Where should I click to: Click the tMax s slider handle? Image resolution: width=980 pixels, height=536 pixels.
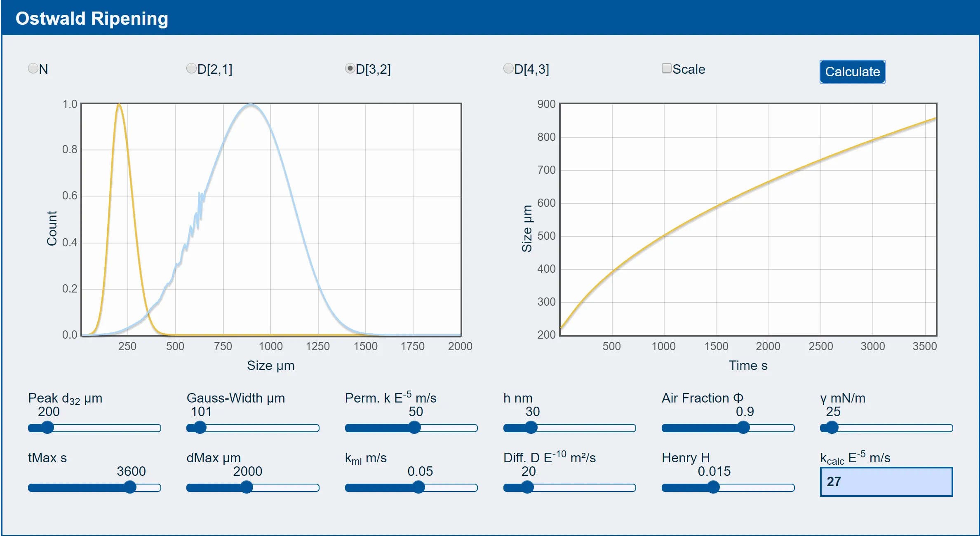click(x=130, y=487)
